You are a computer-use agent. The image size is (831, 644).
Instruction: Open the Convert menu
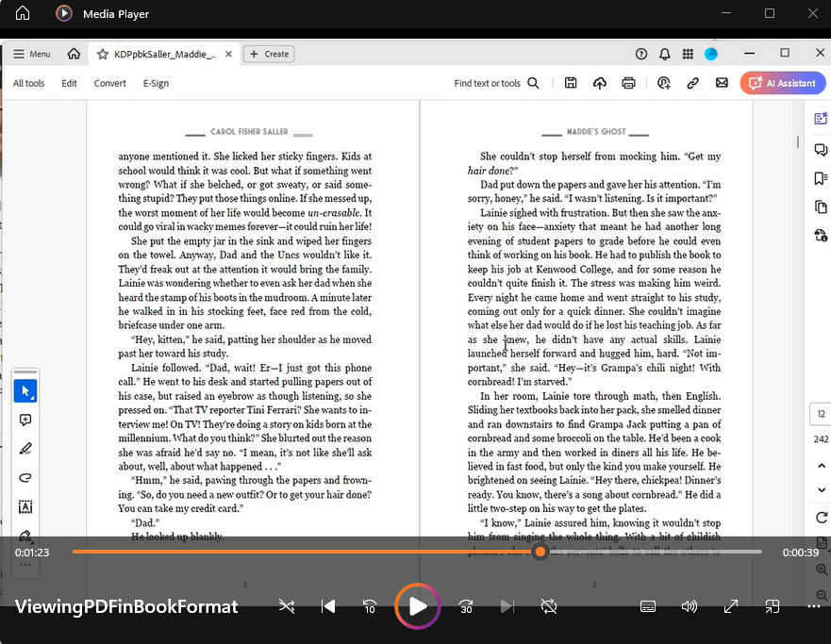(x=109, y=83)
